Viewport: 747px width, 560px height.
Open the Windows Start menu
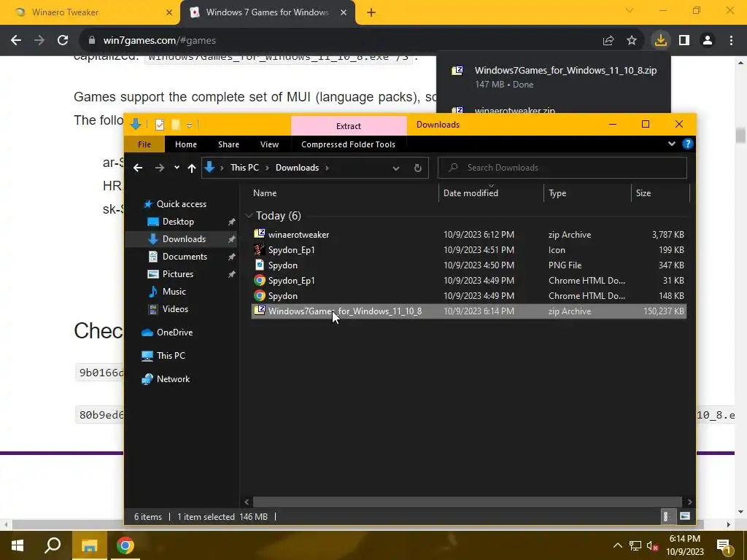(x=18, y=545)
